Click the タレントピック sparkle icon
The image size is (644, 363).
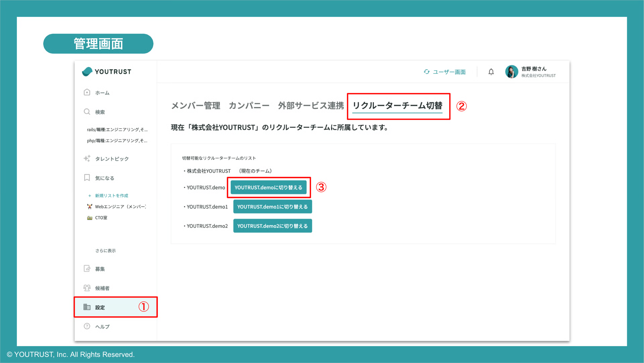coord(87,158)
